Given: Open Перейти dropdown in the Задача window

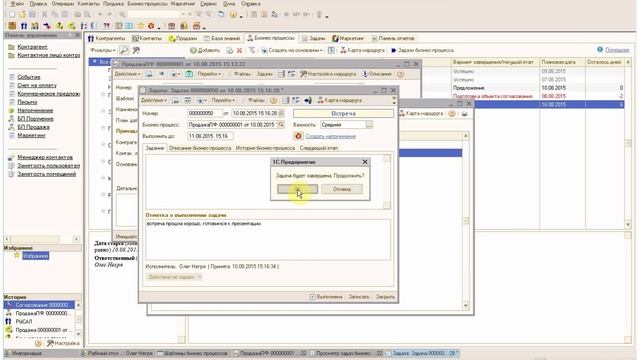Looking at the screenshot, I should (x=223, y=100).
